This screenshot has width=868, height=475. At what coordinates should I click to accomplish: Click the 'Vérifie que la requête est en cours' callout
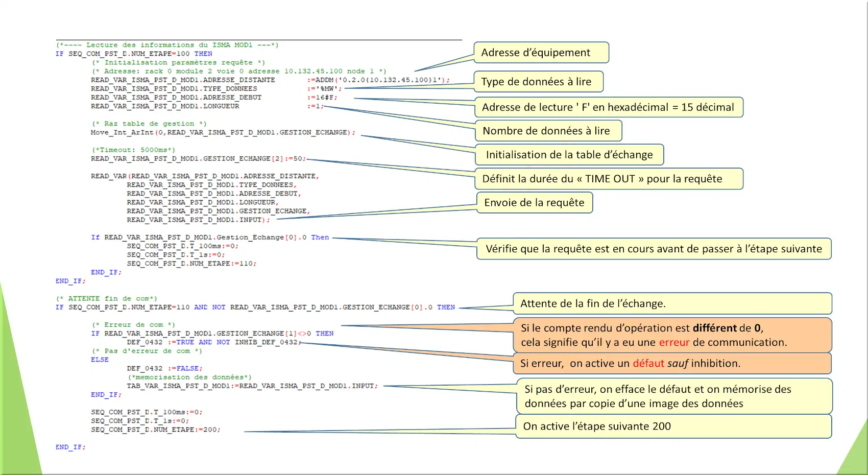click(x=654, y=249)
